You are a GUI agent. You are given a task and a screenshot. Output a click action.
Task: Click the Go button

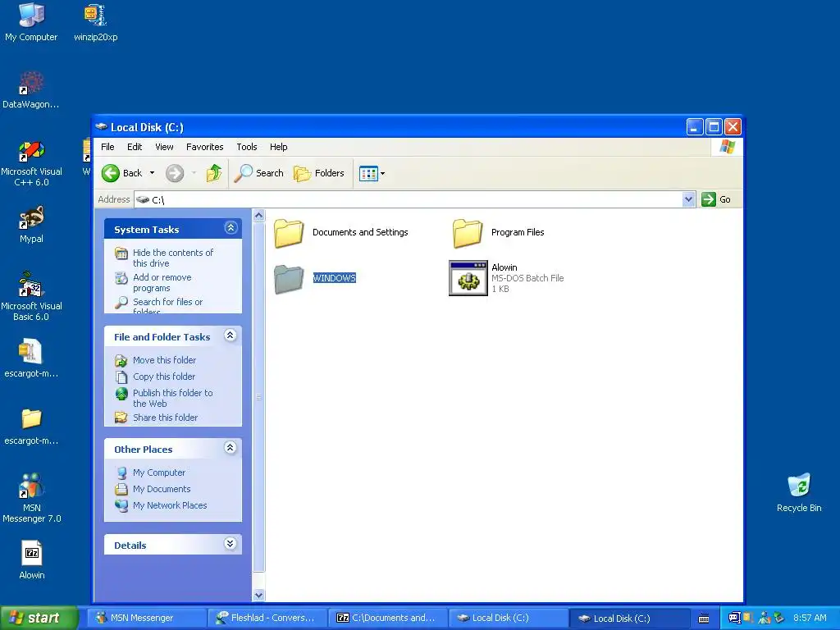716,199
